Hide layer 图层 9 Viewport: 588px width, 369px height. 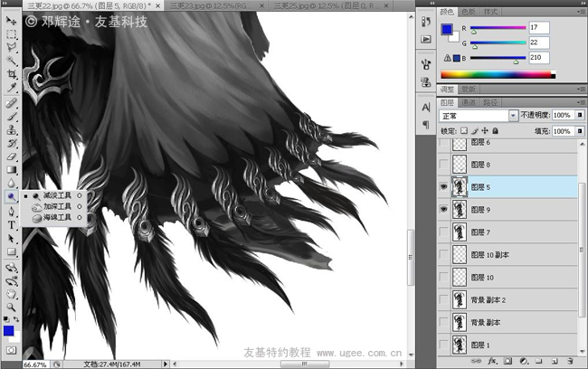pos(443,209)
